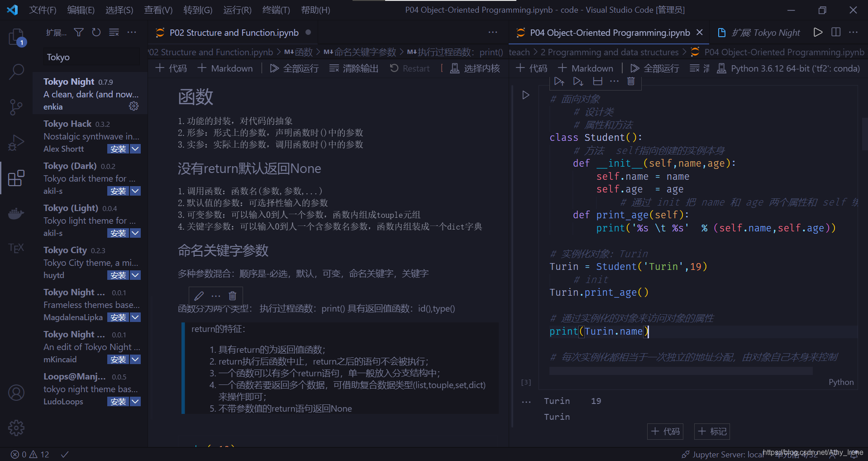The height and width of the screenshot is (461, 868).
Task: Click the Jupyter Server status bar entry
Action: click(723, 454)
